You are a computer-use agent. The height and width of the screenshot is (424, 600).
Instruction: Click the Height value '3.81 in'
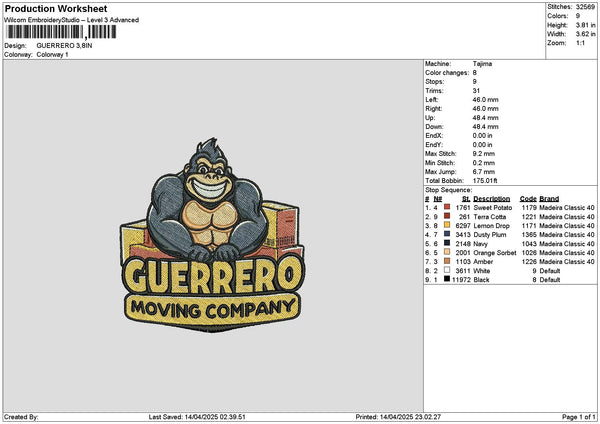click(585, 25)
